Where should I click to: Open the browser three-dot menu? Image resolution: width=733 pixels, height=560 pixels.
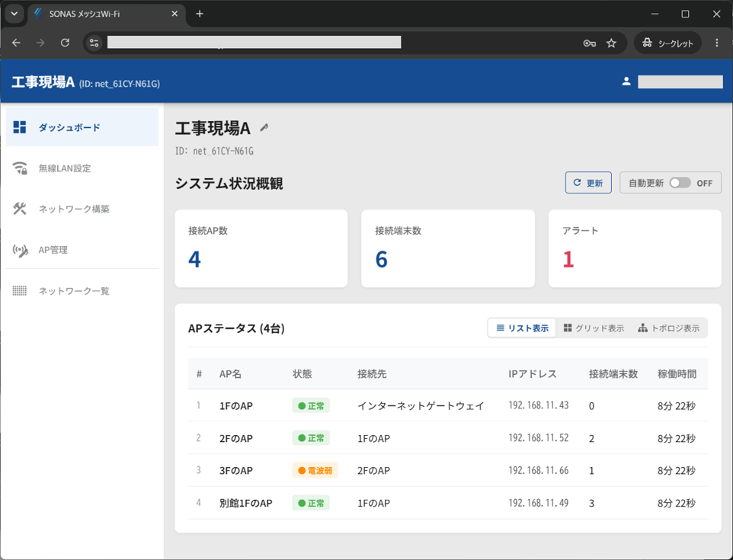717,43
